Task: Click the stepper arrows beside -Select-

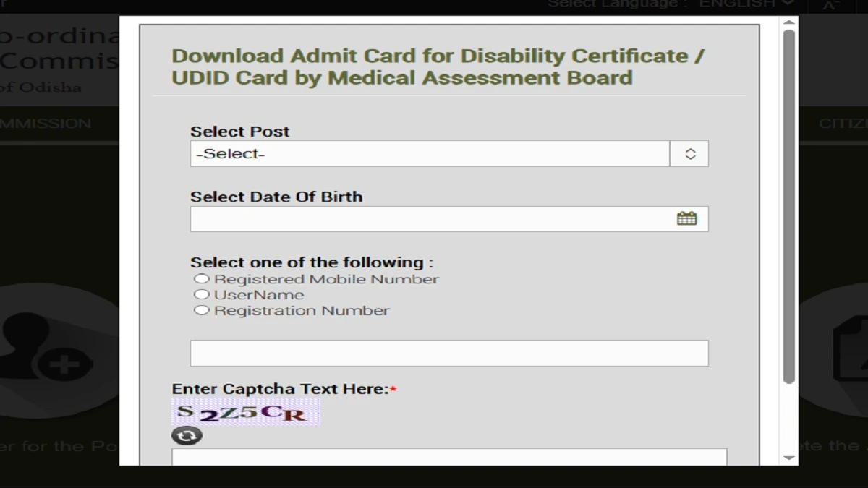Action: (x=689, y=153)
